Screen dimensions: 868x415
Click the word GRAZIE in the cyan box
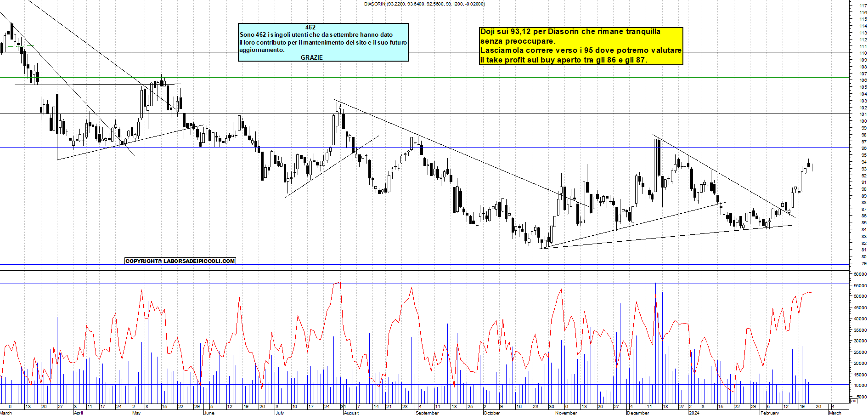click(x=312, y=57)
